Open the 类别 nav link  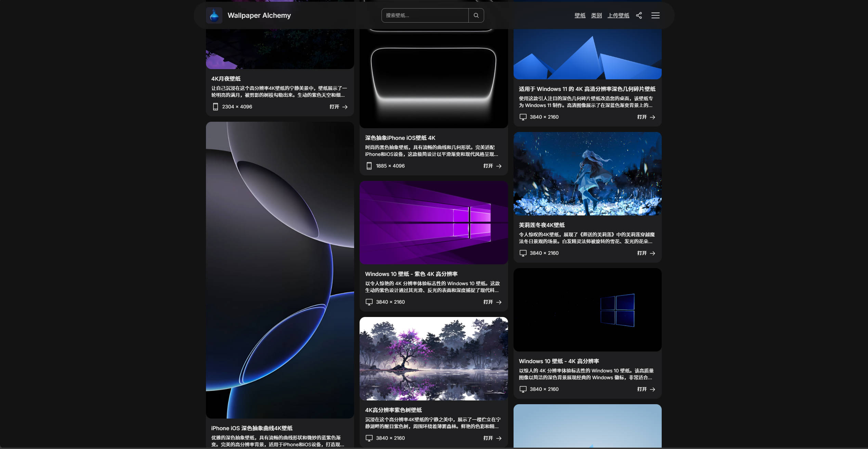click(596, 15)
